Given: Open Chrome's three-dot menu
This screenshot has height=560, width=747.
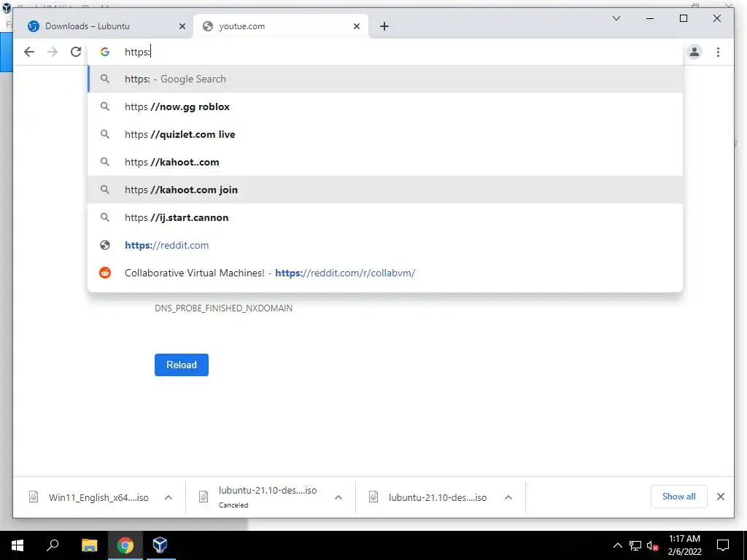Looking at the screenshot, I should (718, 52).
